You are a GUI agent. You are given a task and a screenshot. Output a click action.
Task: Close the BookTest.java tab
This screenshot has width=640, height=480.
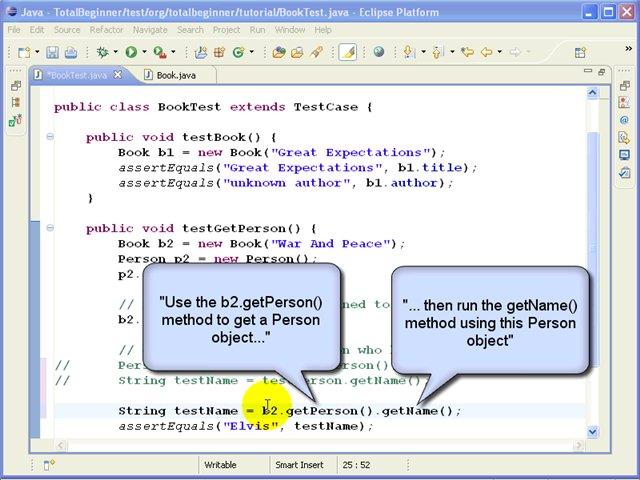[118, 75]
